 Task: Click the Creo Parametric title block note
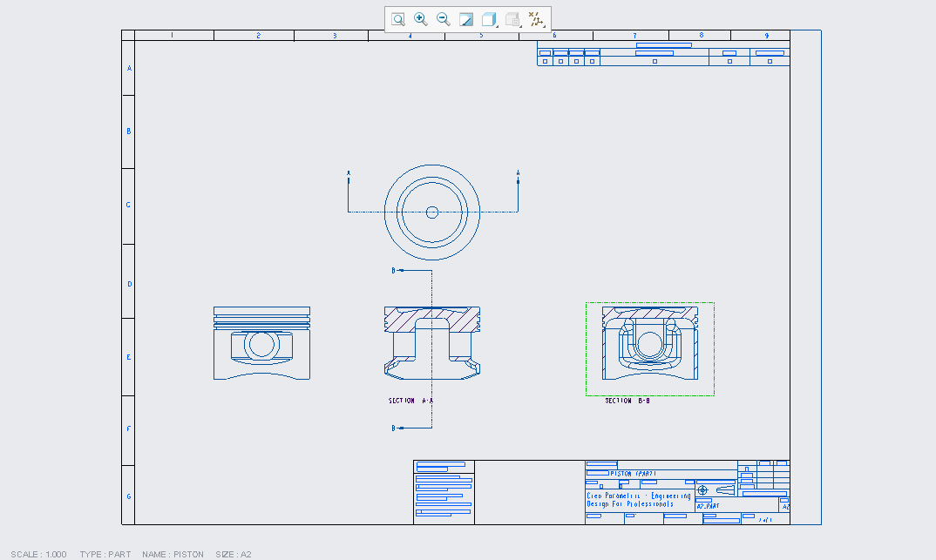point(638,500)
